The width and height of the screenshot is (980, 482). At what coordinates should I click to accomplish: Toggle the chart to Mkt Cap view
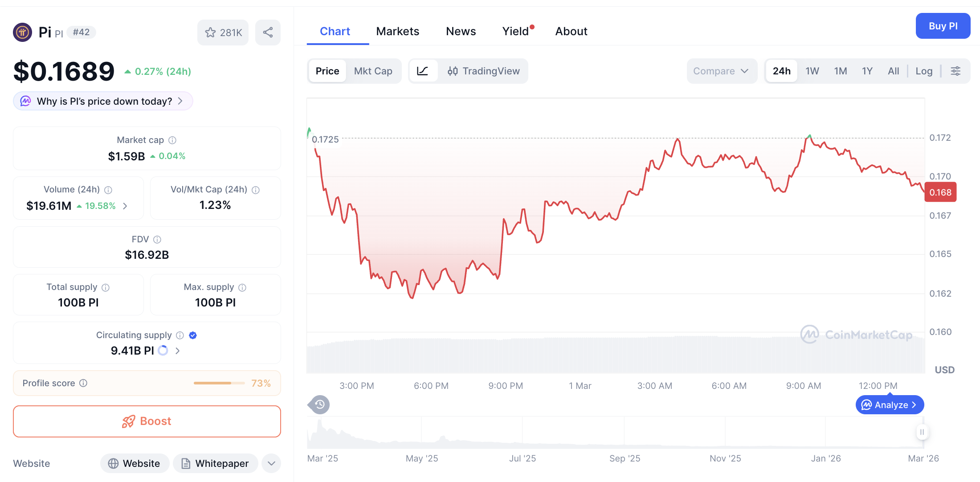pos(373,71)
